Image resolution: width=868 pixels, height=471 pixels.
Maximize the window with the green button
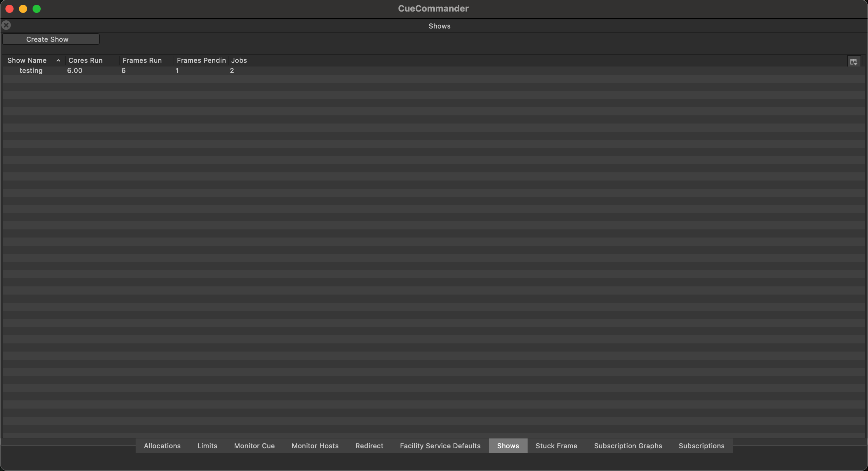tap(37, 9)
